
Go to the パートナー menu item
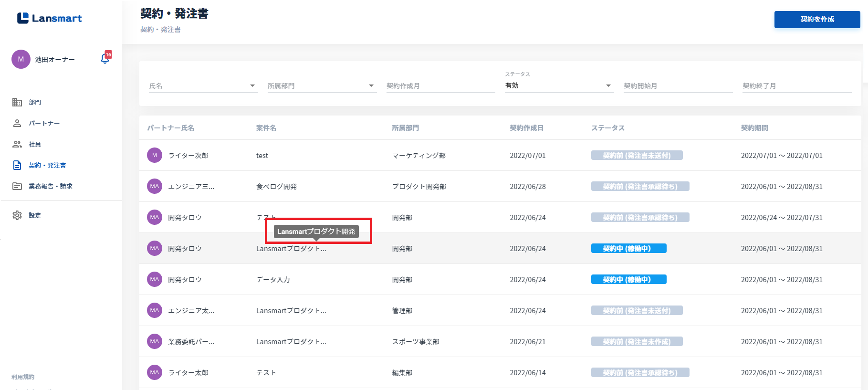(x=44, y=123)
